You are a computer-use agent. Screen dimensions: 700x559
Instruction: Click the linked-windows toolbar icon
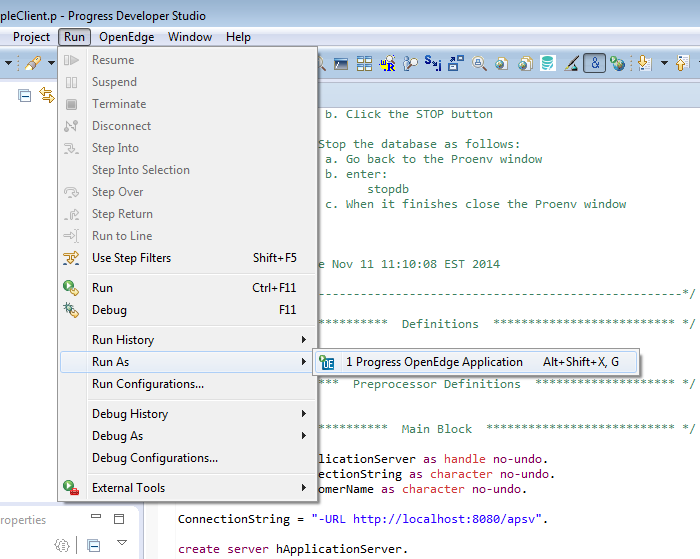(456, 64)
